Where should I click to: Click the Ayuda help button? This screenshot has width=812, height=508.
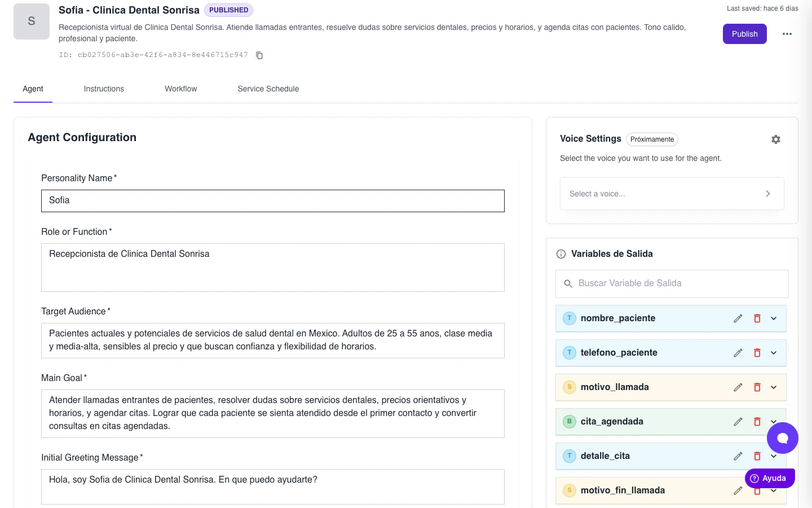769,478
